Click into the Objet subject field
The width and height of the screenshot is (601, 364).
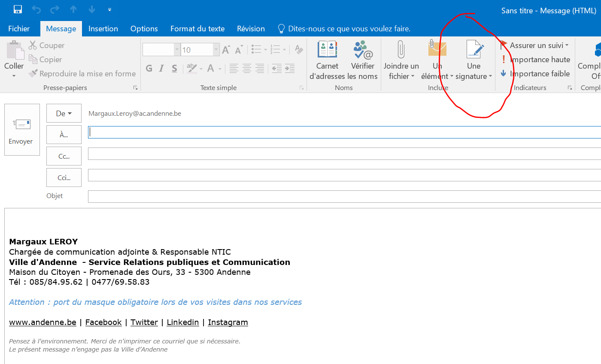point(343,196)
